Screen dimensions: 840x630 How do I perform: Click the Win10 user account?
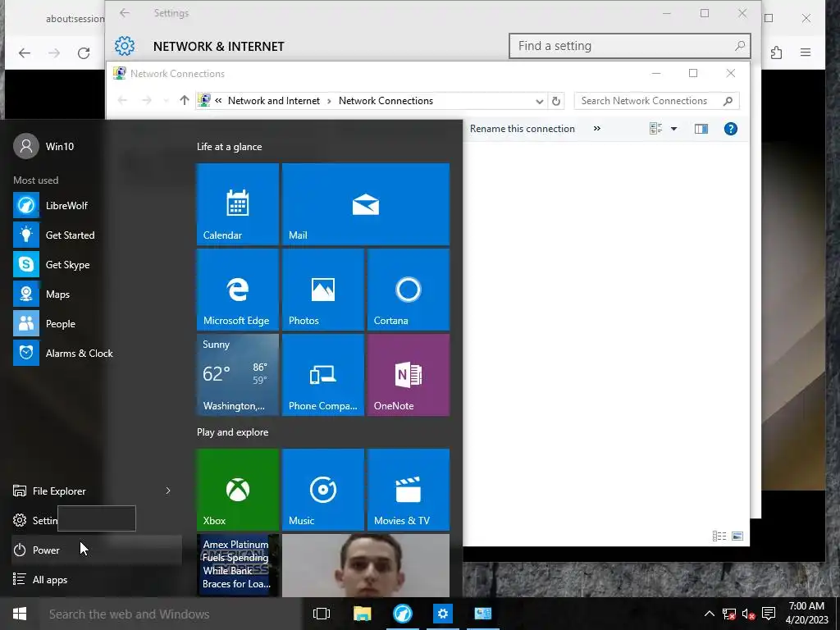coord(44,146)
